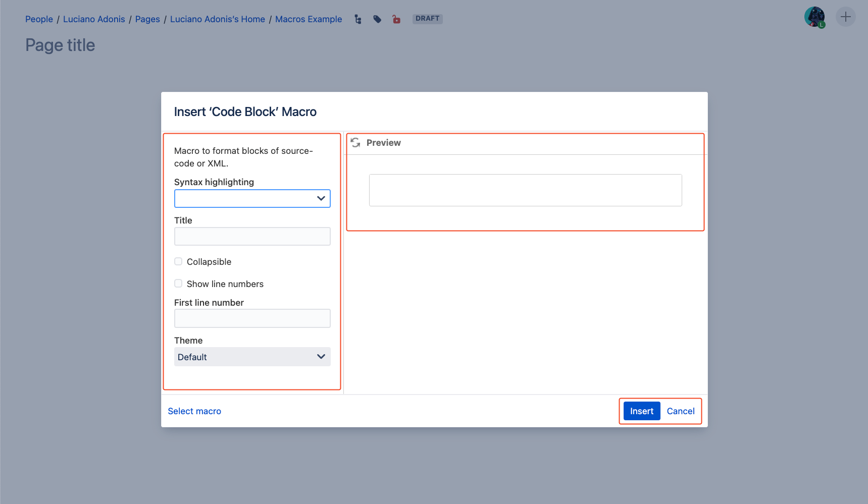Expand the Theme dropdown showing Default
The width and height of the screenshot is (868, 504).
tap(252, 357)
